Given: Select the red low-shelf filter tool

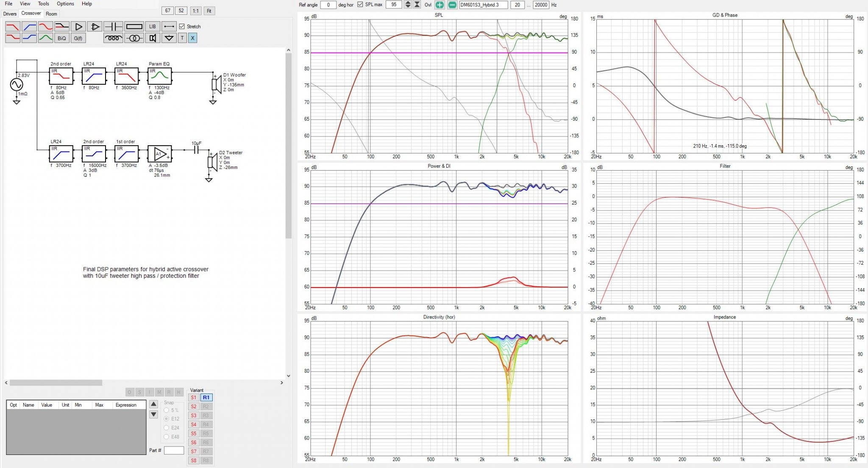Looking at the screenshot, I should (13, 38).
